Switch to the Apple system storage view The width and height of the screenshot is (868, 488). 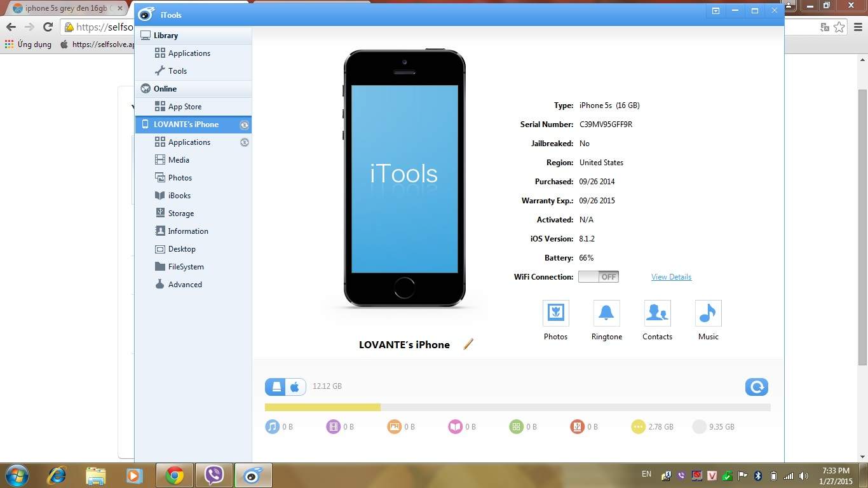point(295,386)
